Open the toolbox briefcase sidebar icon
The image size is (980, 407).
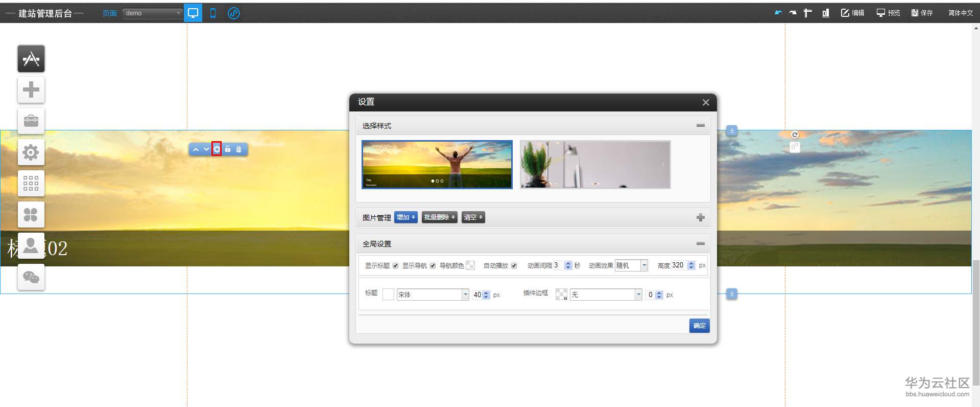[x=31, y=121]
